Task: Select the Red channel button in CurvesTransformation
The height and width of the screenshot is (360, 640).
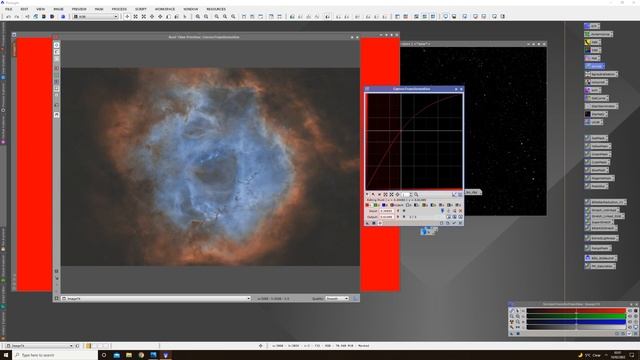Action: pos(367,205)
